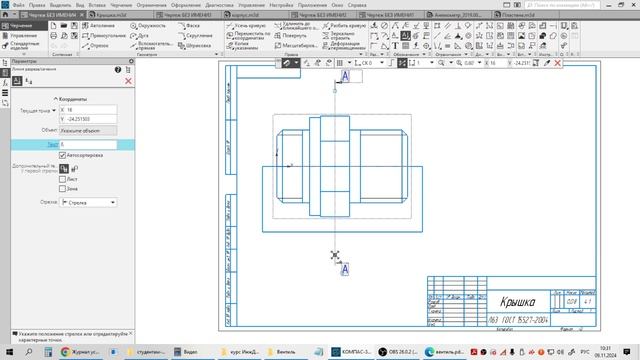Image resolution: width=640 pixels, height=360 pixels.
Task: Select the T text annotation tool
Action: pos(395,46)
